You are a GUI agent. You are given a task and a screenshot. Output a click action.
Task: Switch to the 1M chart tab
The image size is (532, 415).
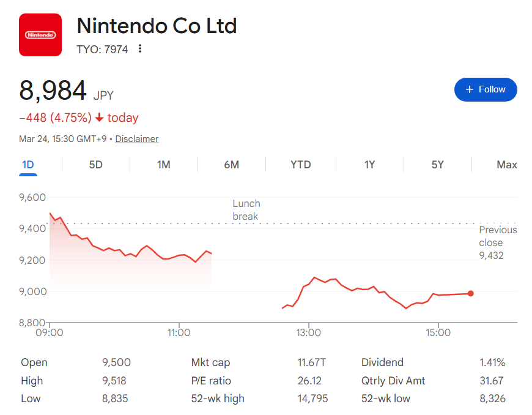click(x=163, y=165)
